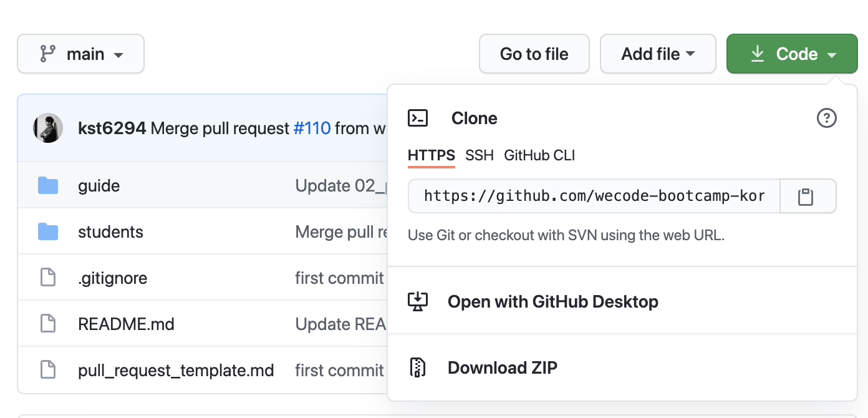This screenshot has height=418, width=868.
Task: Open with GitHub Desktop option
Action: pos(622,301)
